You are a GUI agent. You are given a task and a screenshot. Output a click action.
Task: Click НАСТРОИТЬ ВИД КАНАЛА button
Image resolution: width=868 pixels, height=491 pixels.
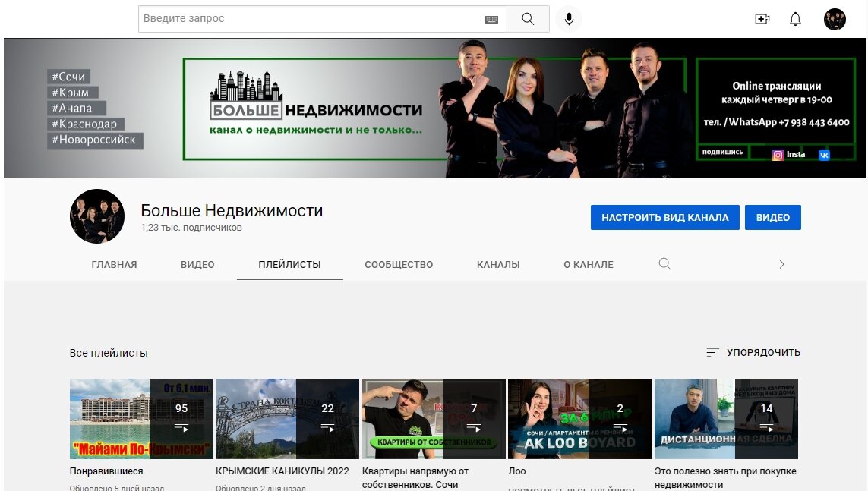pyautogui.click(x=664, y=217)
